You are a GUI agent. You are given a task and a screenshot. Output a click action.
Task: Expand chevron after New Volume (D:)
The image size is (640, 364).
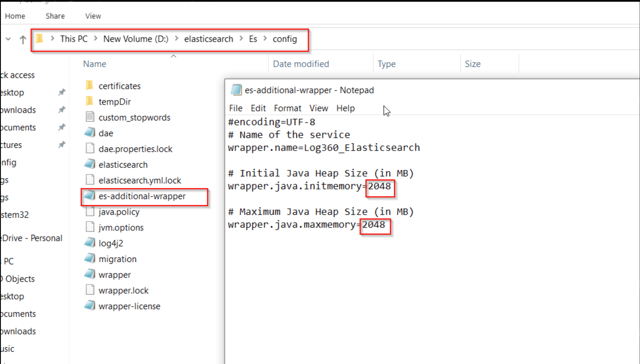(176, 38)
